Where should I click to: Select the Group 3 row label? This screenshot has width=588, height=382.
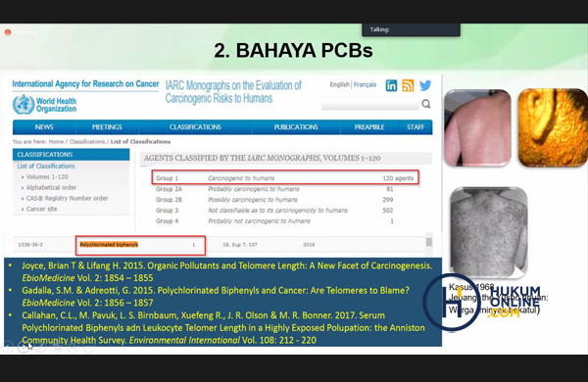[167, 211]
